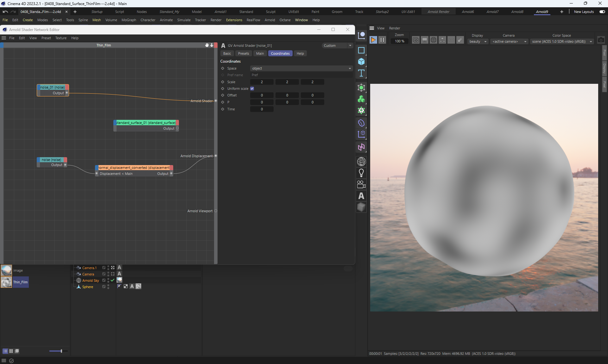Open the Space dropdown set to object
Image resolution: width=608 pixels, height=364 pixels.
coord(301,68)
